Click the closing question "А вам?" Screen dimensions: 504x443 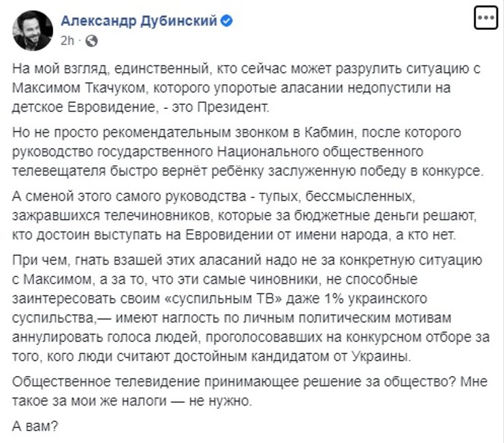35,428
